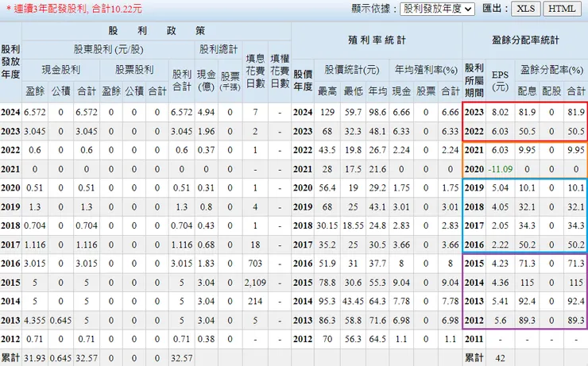Select the 43.45 lowest price cell
The width and height of the screenshot is (588, 366).
[x=353, y=301]
